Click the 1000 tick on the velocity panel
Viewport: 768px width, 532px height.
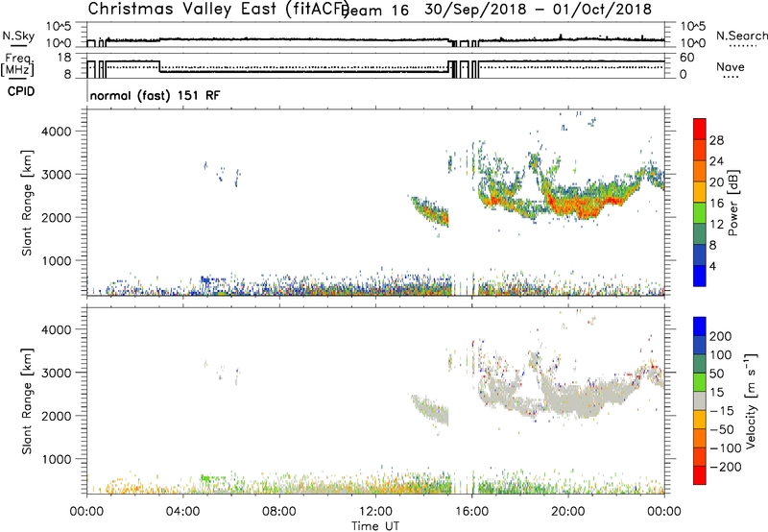click(56, 459)
